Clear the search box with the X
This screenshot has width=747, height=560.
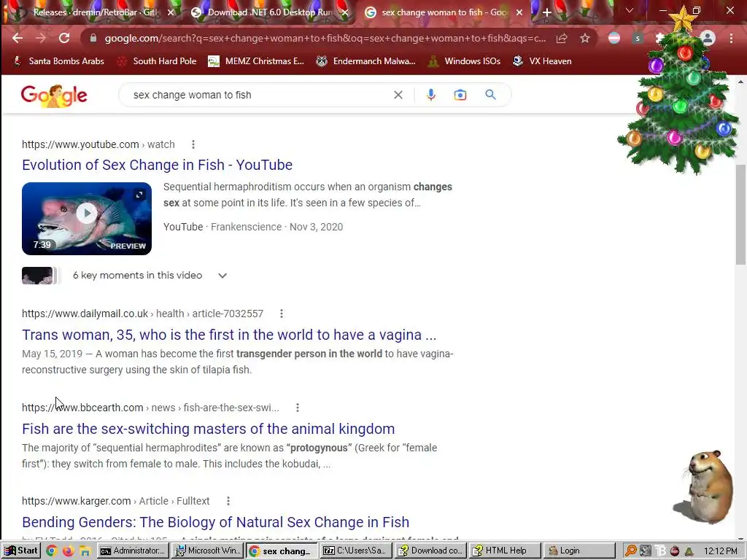tap(398, 95)
